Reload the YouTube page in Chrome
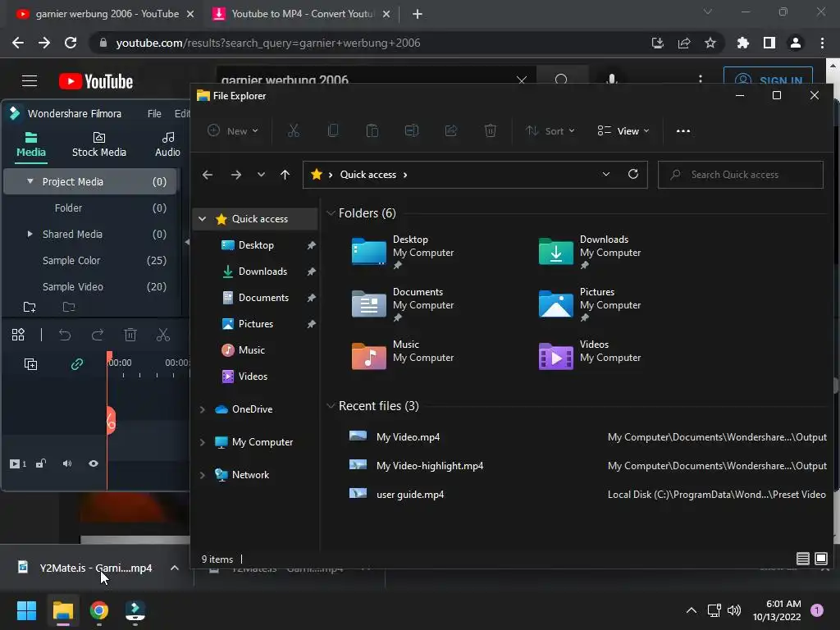 tap(71, 43)
